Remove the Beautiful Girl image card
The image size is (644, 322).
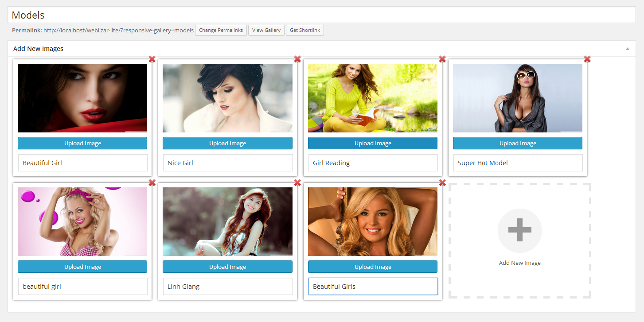coord(152,59)
